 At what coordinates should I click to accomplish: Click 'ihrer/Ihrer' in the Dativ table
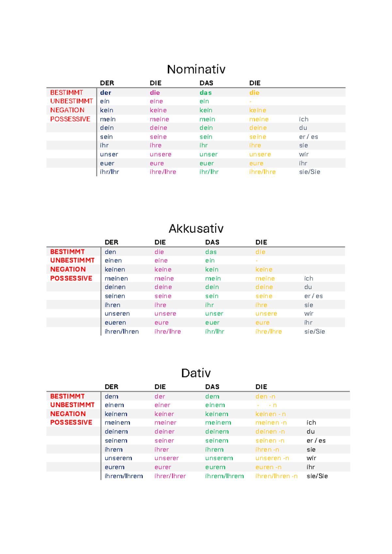point(170,476)
